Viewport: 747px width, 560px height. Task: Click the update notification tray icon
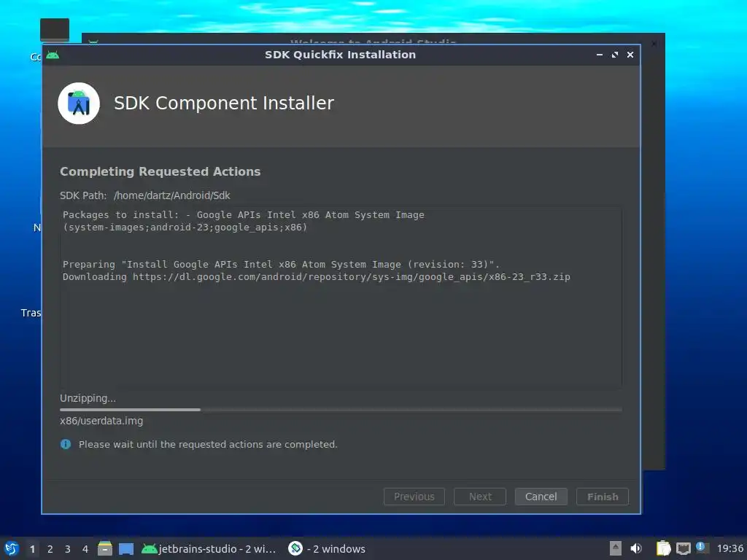703,548
